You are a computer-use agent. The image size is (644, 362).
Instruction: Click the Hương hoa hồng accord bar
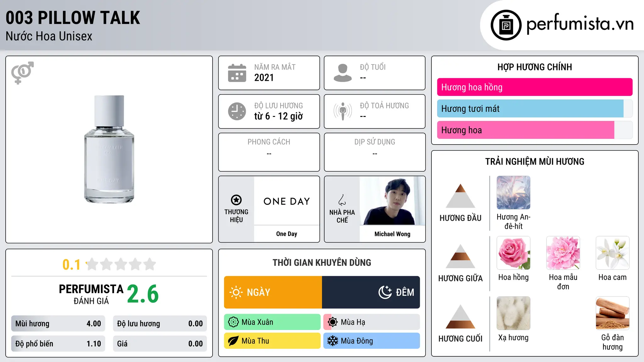point(535,87)
